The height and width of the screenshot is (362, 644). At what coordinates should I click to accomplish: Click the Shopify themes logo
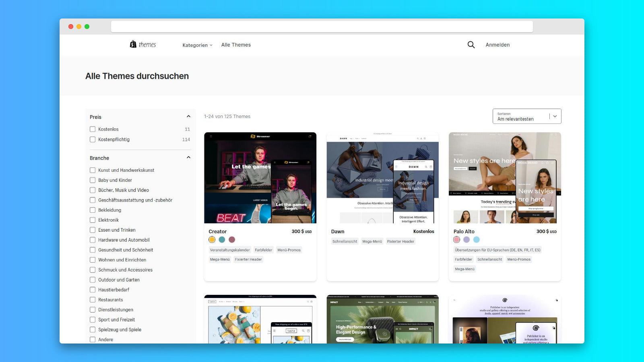[x=142, y=45]
